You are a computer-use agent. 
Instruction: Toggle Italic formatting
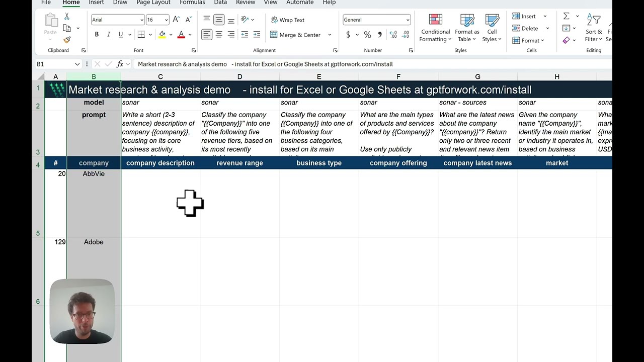coord(108,35)
